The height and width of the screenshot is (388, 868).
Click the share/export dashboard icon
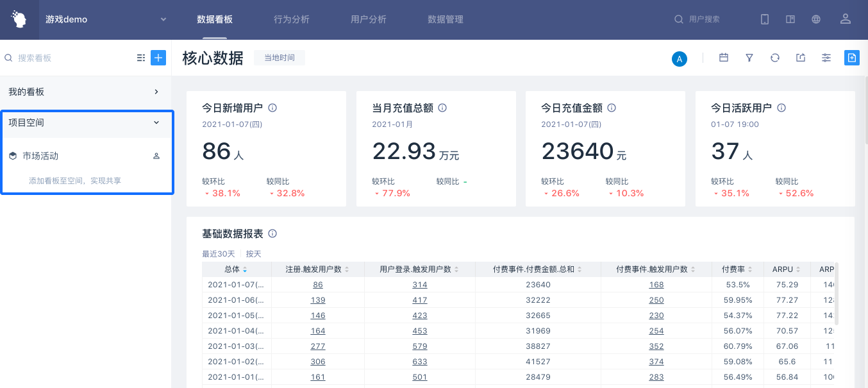tap(801, 58)
